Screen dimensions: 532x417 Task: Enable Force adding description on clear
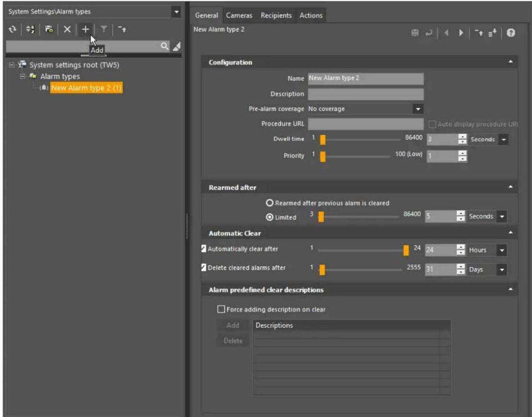(221, 309)
